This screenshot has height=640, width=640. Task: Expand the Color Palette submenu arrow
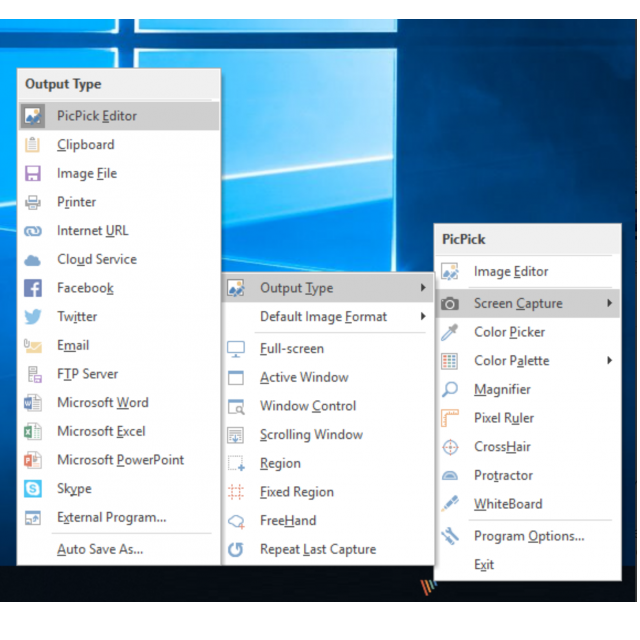pos(609,360)
